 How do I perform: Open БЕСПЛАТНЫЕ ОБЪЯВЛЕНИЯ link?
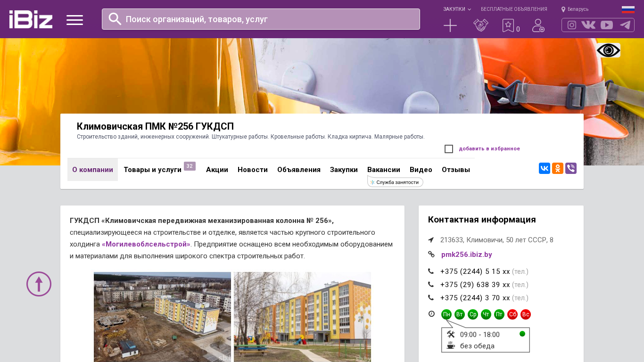514,9
